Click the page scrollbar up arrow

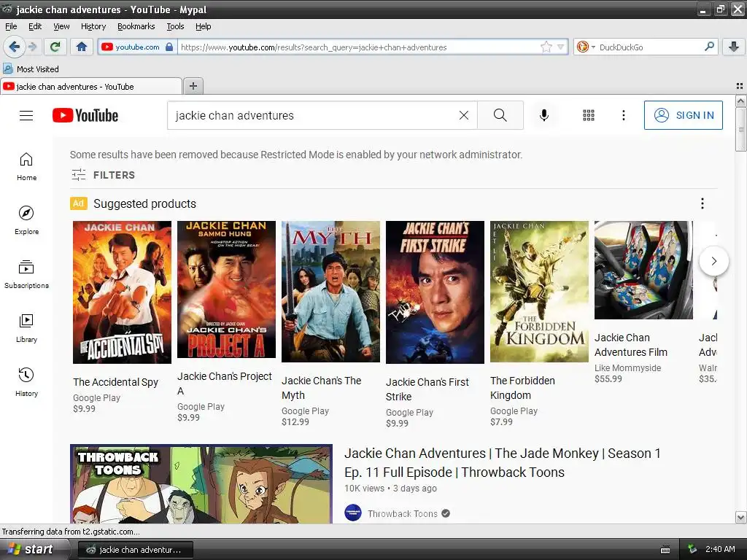(x=740, y=101)
